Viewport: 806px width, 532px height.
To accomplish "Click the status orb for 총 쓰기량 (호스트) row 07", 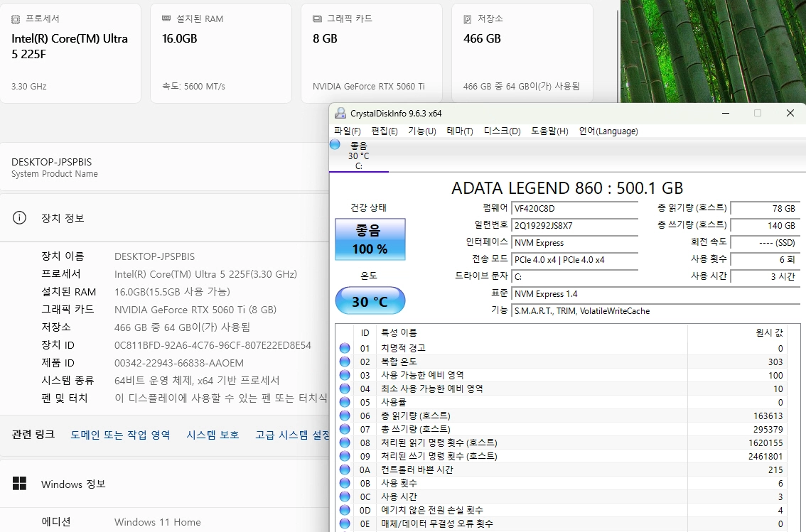I will (345, 429).
